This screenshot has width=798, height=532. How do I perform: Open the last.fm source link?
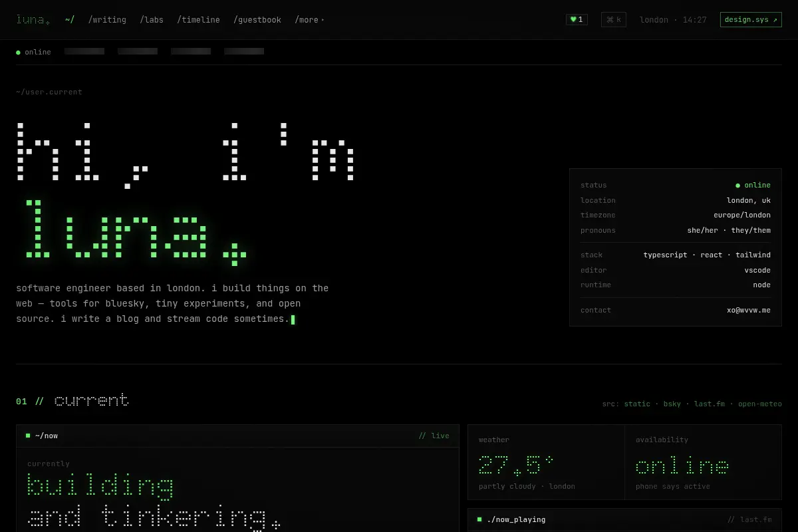click(710, 404)
